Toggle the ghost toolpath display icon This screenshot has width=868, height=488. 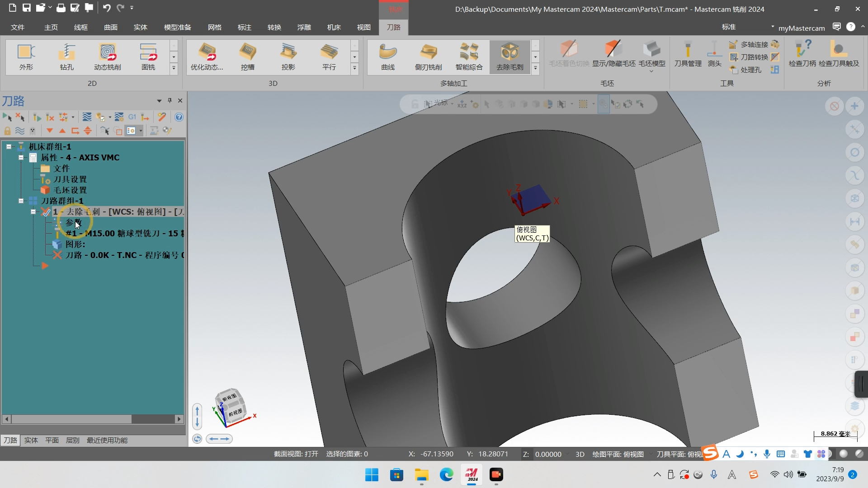pyautogui.click(x=33, y=131)
